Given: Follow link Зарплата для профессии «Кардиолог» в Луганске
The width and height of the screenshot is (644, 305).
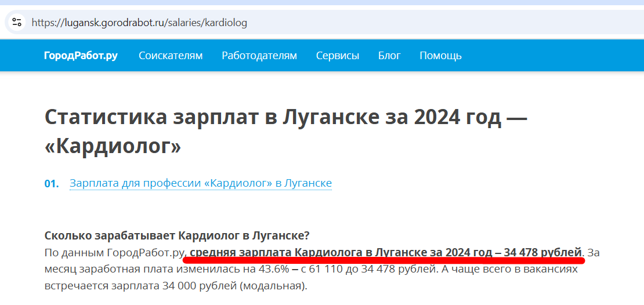Looking at the screenshot, I should coord(200,183).
